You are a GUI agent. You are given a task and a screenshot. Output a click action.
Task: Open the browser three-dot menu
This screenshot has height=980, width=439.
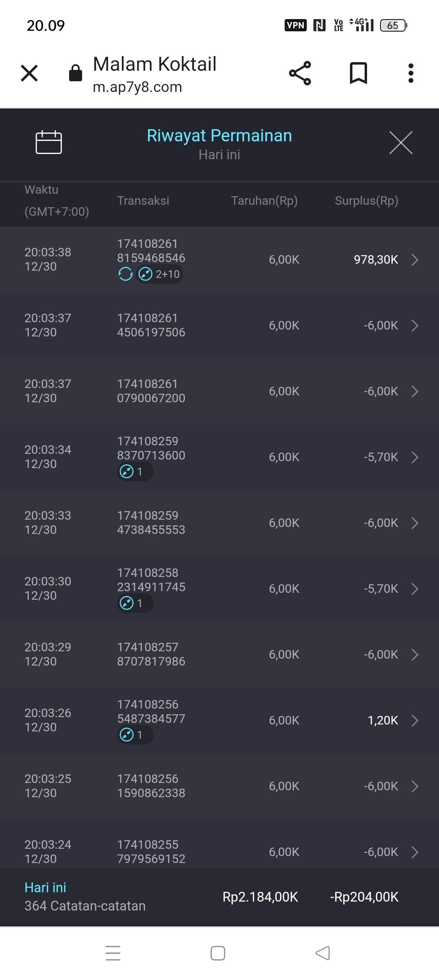411,73
